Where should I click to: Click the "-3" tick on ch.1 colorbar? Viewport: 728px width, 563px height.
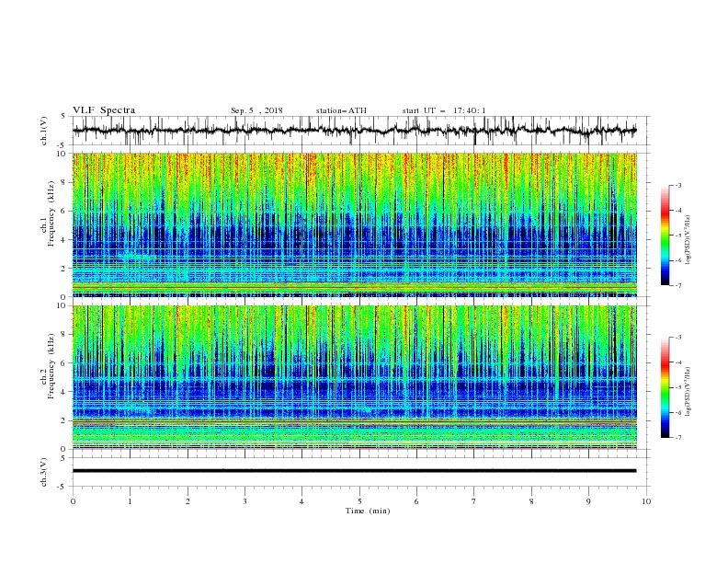tap(678, 185)
